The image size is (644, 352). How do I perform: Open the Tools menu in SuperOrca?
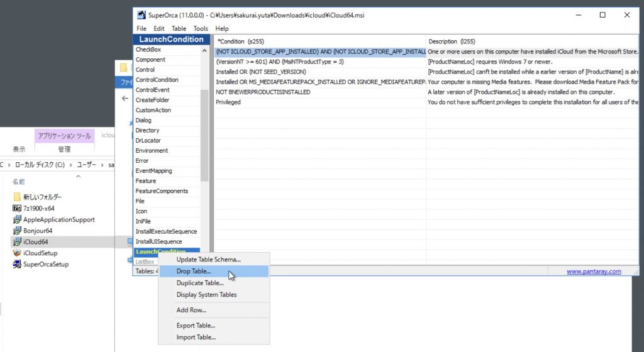click(x=201, y=29)
